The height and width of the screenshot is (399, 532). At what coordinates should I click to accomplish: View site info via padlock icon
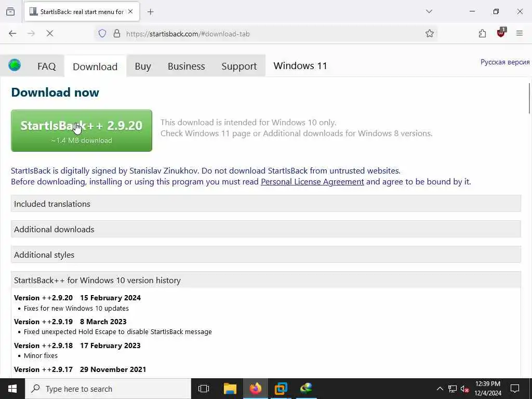coord(117,33)
